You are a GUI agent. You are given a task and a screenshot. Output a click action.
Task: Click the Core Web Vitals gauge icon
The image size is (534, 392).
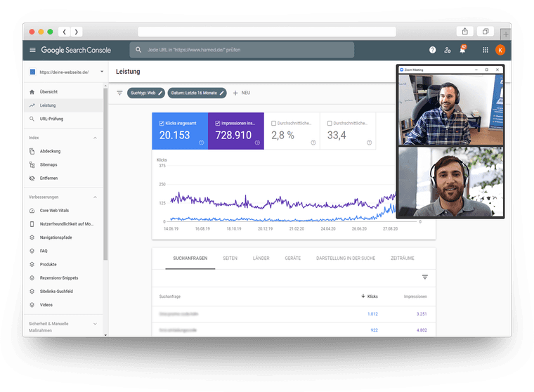[32, 211]
